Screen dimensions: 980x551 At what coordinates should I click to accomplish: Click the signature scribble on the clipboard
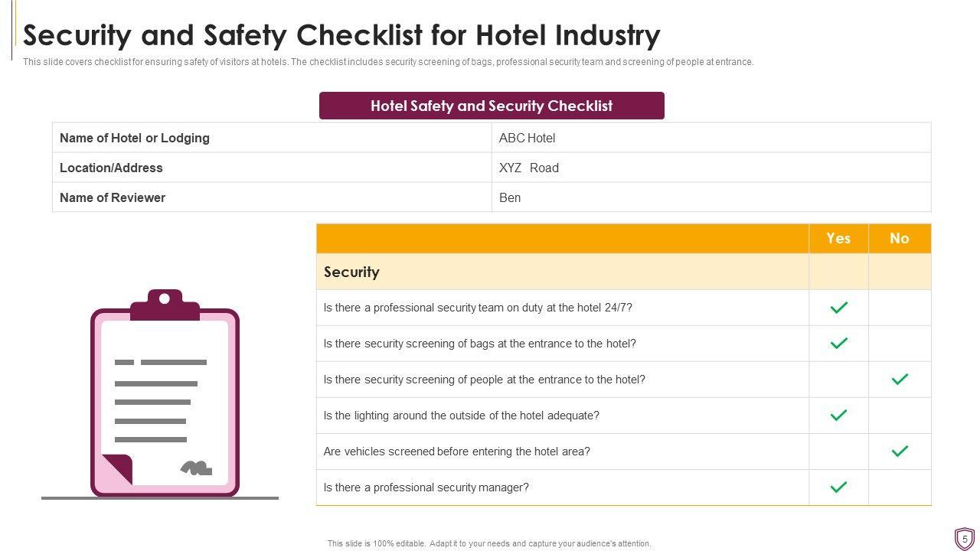pos(195,468)
